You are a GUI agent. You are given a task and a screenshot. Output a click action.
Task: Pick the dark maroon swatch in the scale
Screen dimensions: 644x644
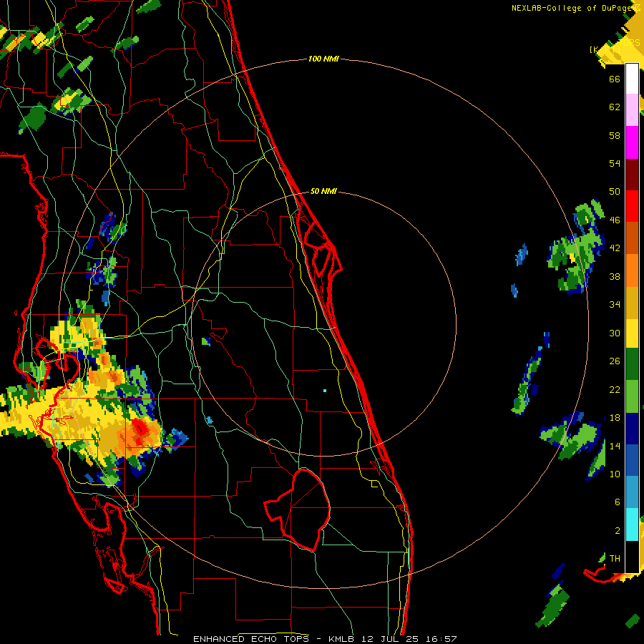click(632, 175)
